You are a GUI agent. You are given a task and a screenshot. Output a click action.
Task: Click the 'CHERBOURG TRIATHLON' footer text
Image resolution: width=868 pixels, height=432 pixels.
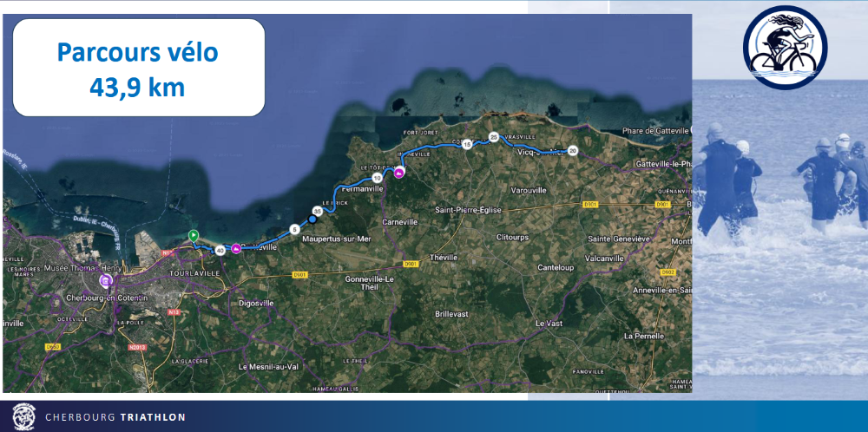click(115, 417)
